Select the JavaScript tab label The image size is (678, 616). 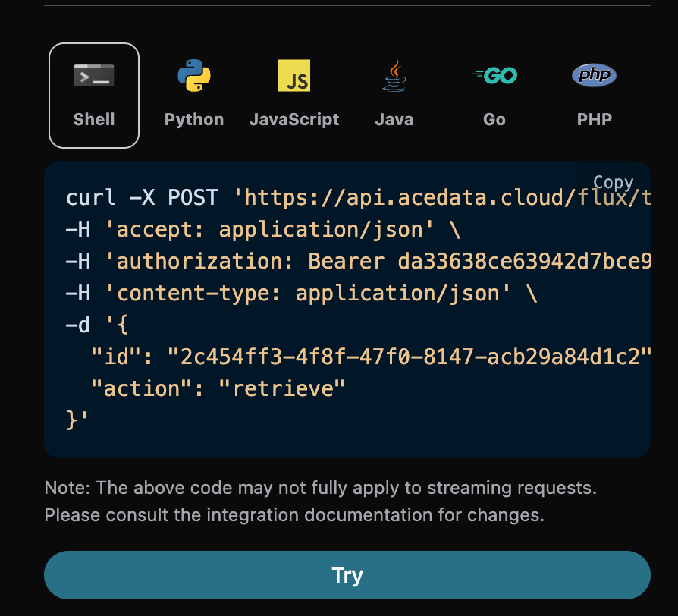tap(294, 120)
